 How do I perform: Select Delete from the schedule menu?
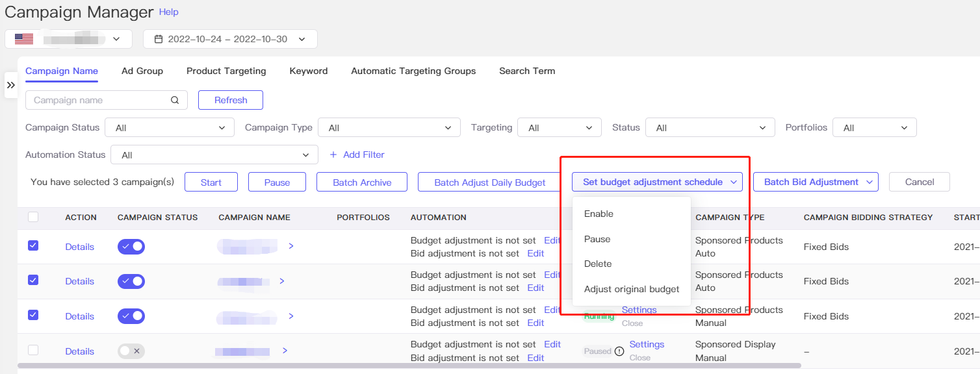(597, 264)
